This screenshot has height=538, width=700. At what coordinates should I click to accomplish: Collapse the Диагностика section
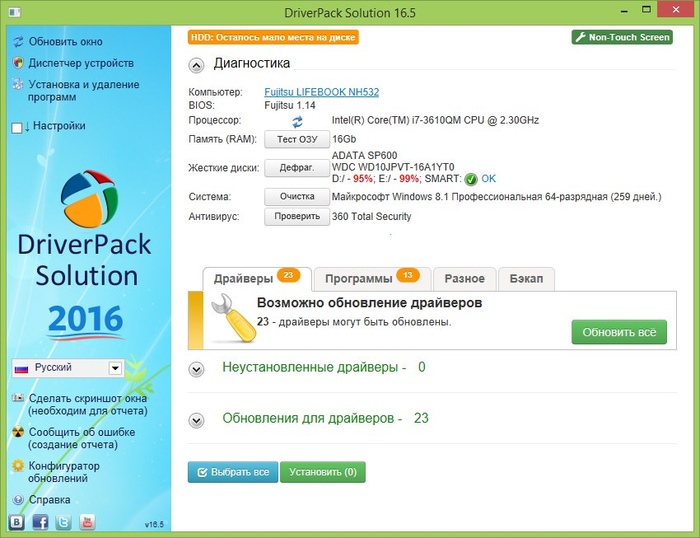click(197, 64)
